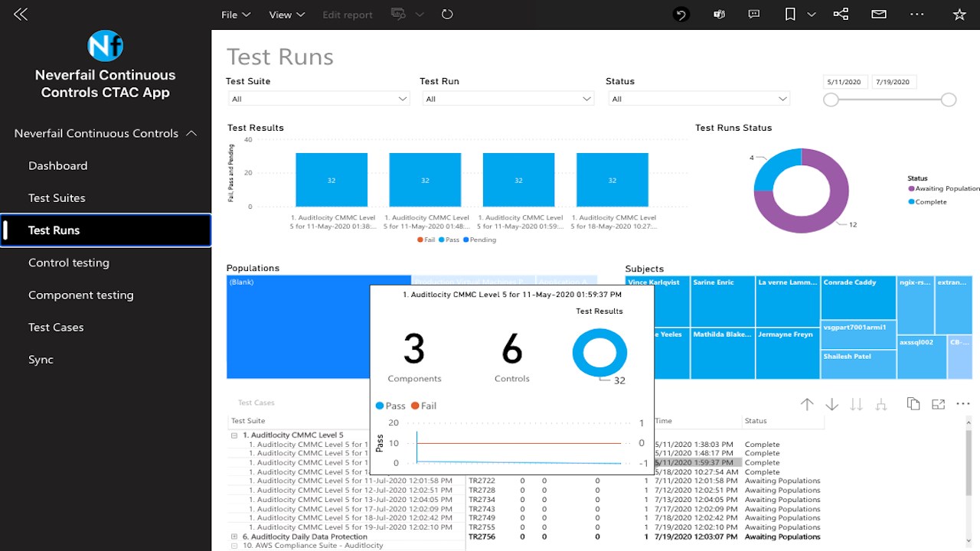Select the Jermayne Freyn subject tile
This screenshot has height=551, width=980.
(787, 354)
